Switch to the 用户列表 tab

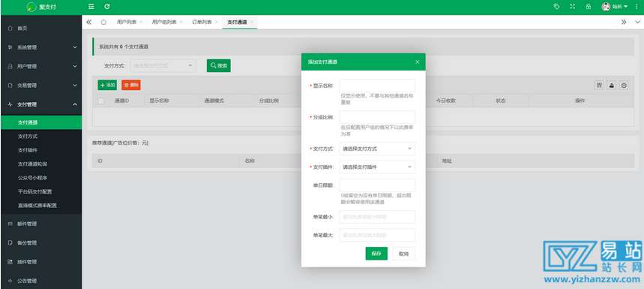click(127, 23)
